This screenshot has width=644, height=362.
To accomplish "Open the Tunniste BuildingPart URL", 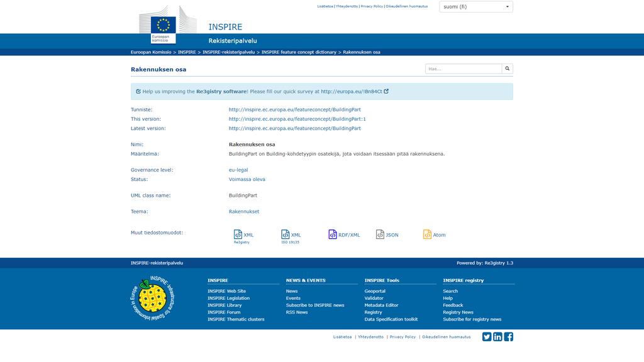I will pyautogui.click(x=294, y=109).
